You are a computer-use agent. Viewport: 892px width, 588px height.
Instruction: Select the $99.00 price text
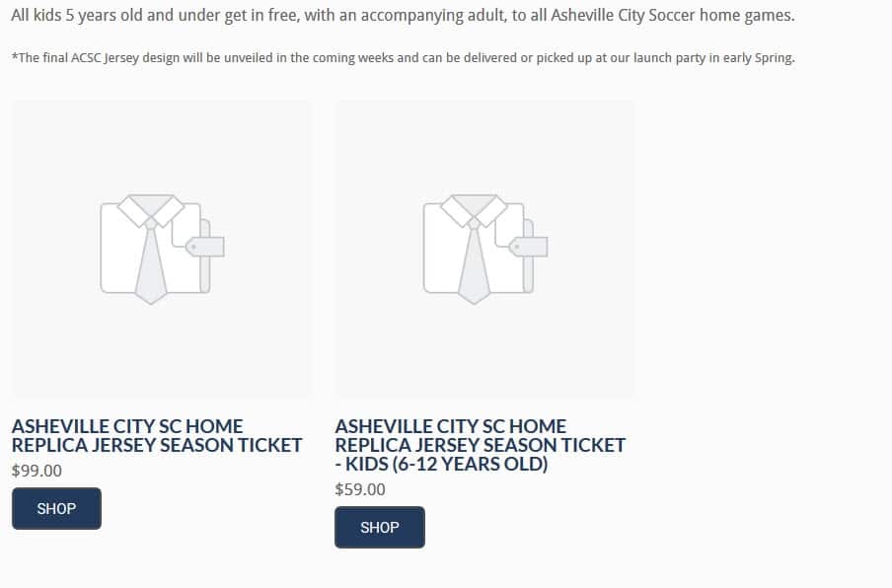(x=37, y=471)
